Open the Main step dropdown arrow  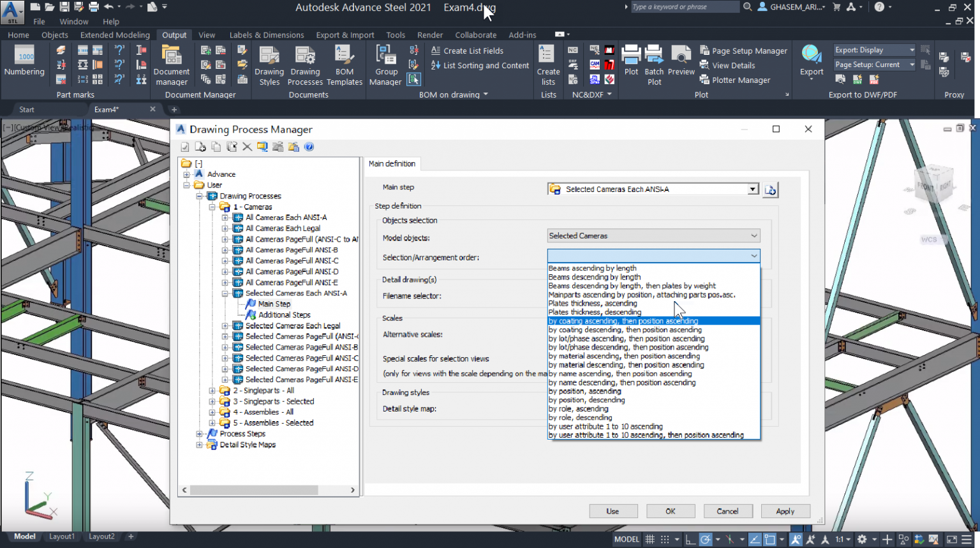point(753,189)
